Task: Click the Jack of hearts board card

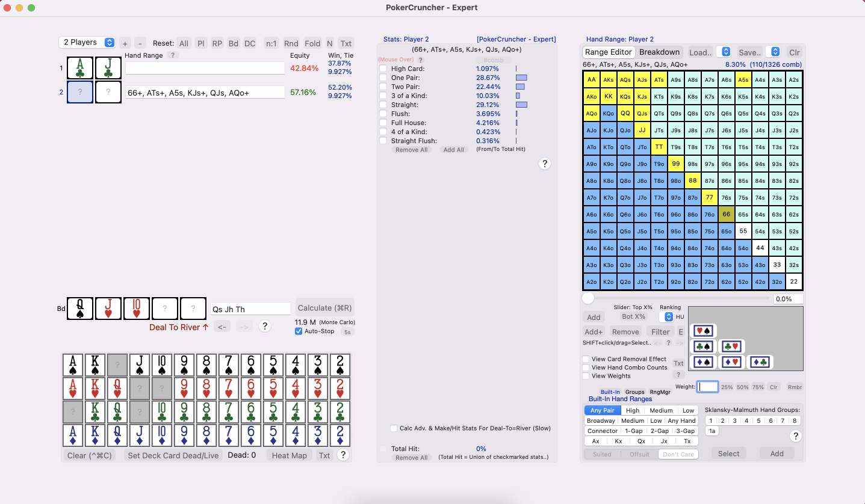Action: (108, 308)
